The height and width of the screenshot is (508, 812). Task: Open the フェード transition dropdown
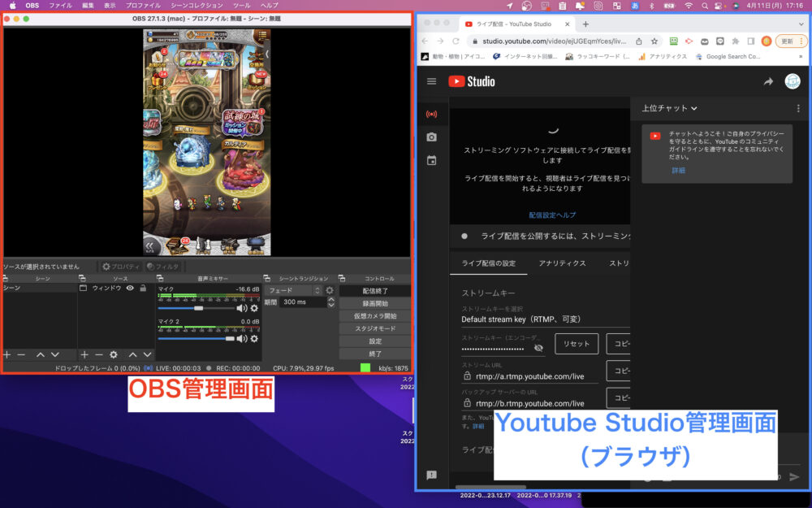pyautogui.click(x=294, y=290)
